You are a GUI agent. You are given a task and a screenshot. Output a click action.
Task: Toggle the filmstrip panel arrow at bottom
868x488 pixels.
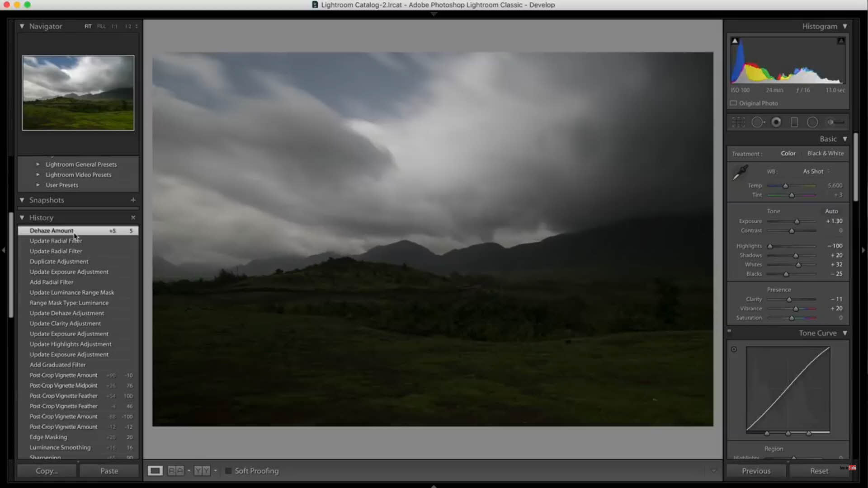[x=434, y=486]
